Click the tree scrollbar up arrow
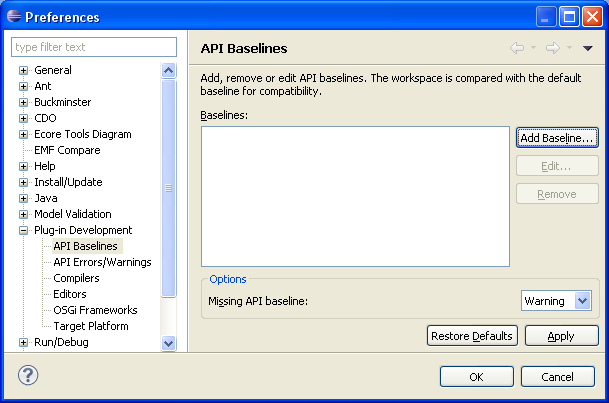Image resolution: width=609 pixels, height=403 pixels. pyautogui.click(x=168, y=71)
